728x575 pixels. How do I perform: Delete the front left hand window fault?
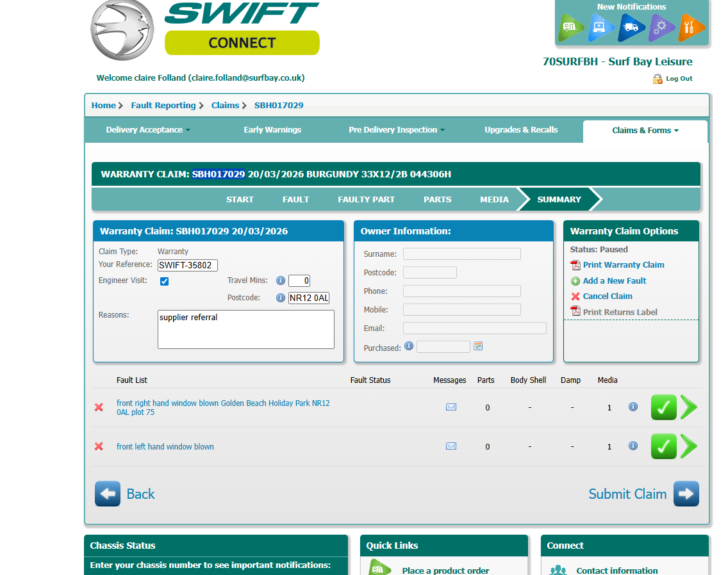pos(99,446)
